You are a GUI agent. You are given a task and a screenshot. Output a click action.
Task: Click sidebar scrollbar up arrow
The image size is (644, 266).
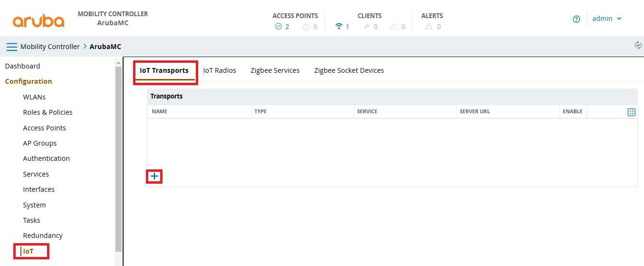(x=119, y=62)
